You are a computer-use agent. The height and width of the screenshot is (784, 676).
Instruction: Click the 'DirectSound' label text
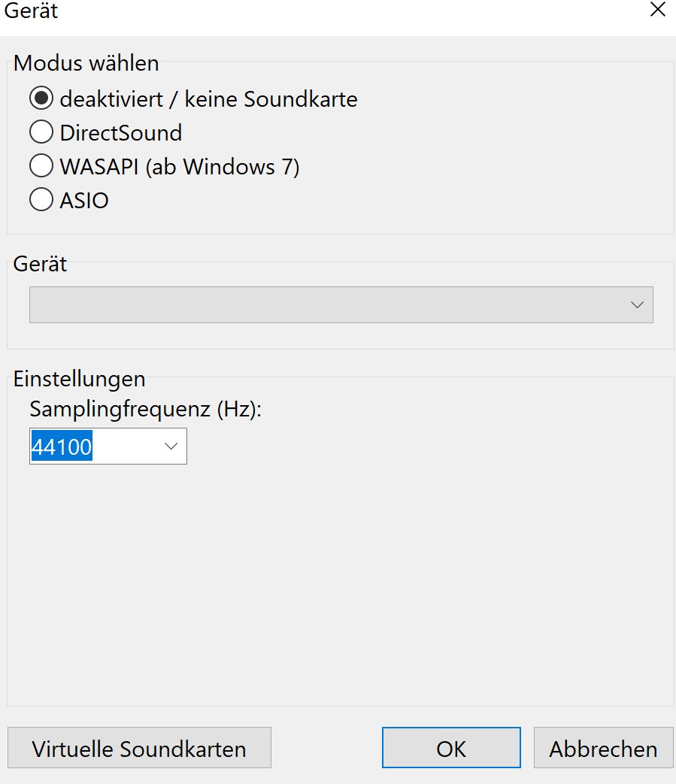[x=121, y=133]
